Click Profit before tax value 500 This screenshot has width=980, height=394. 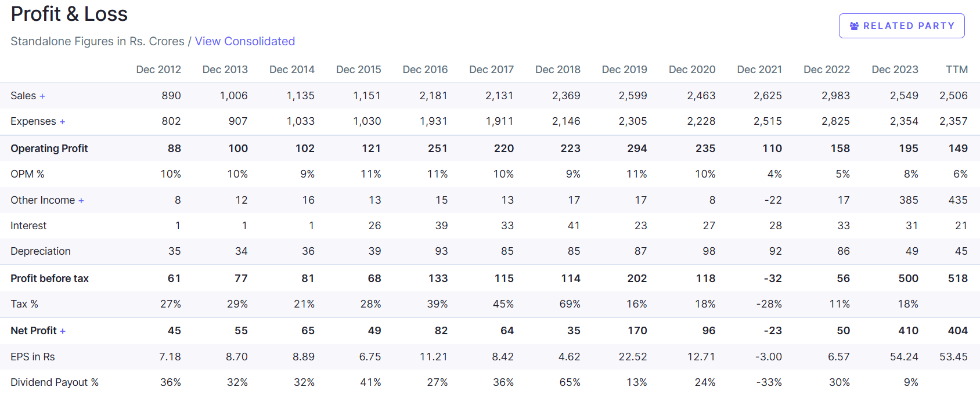[909, 279]
